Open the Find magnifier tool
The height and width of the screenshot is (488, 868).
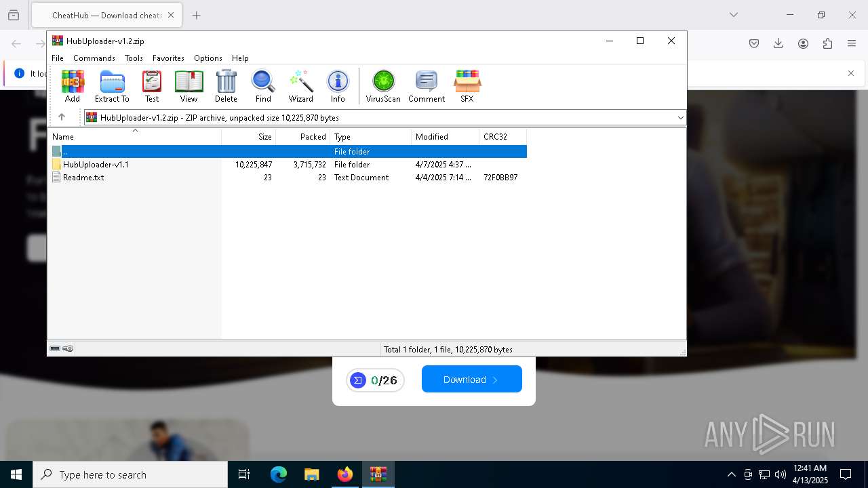(263, 86)
